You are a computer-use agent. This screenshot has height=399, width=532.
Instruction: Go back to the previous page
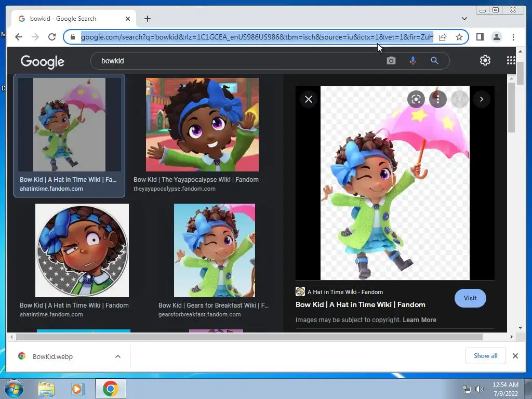[x=19, y=37]
